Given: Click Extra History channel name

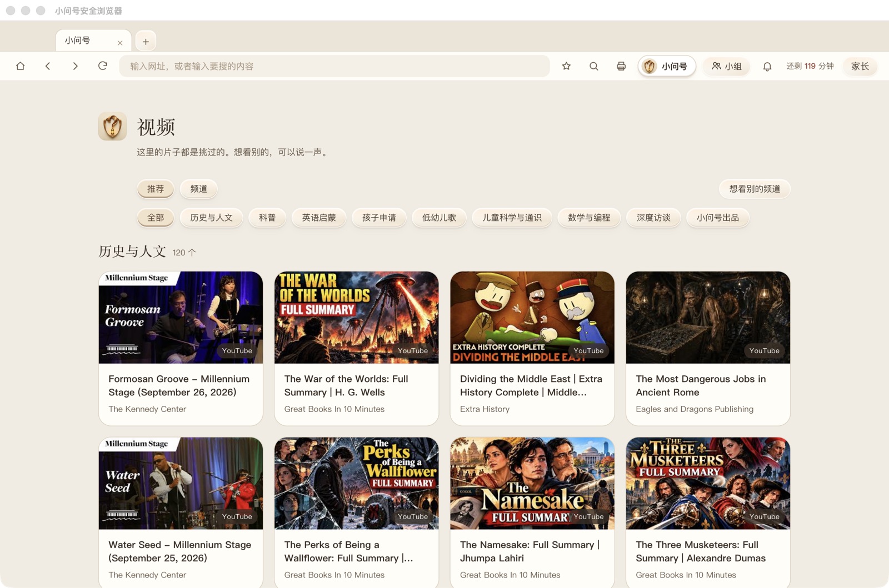Looking at the screenshot, I should pos(485,409).
